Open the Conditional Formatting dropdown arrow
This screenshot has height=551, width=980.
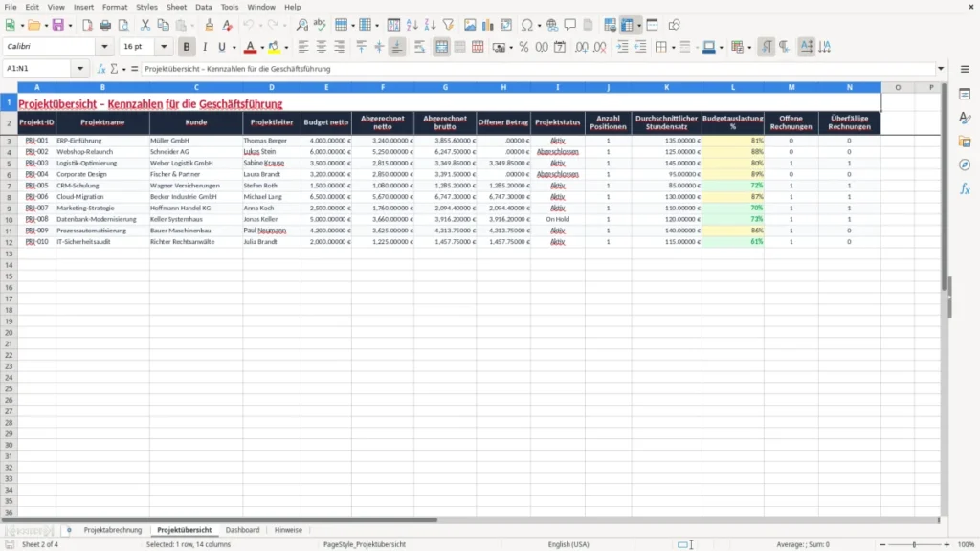[x=749, y=47]
